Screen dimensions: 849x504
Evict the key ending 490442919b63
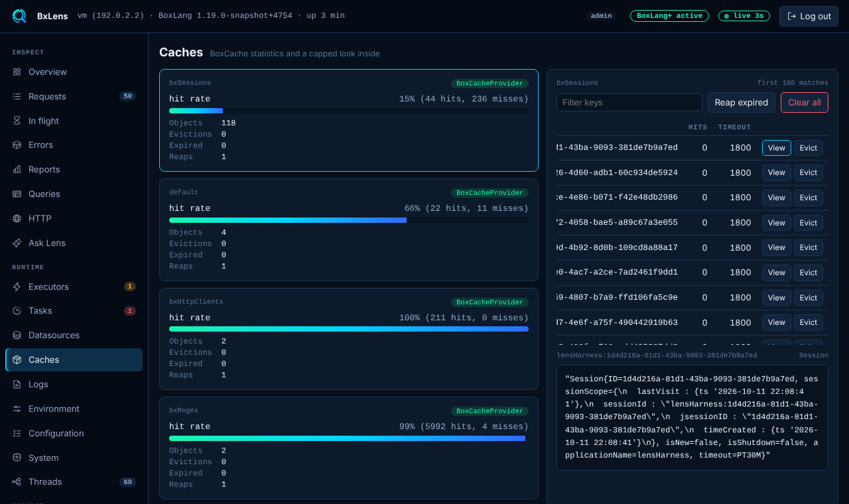tap(808, 322)
